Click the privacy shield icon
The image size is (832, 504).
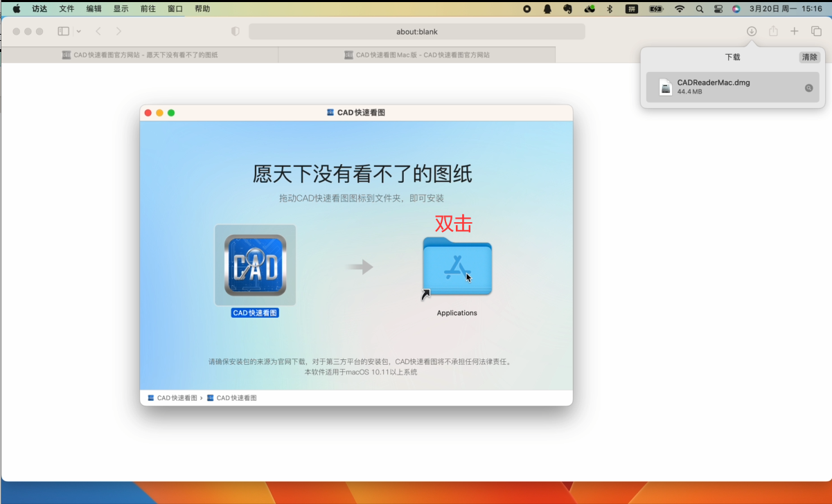coord(235,32)
